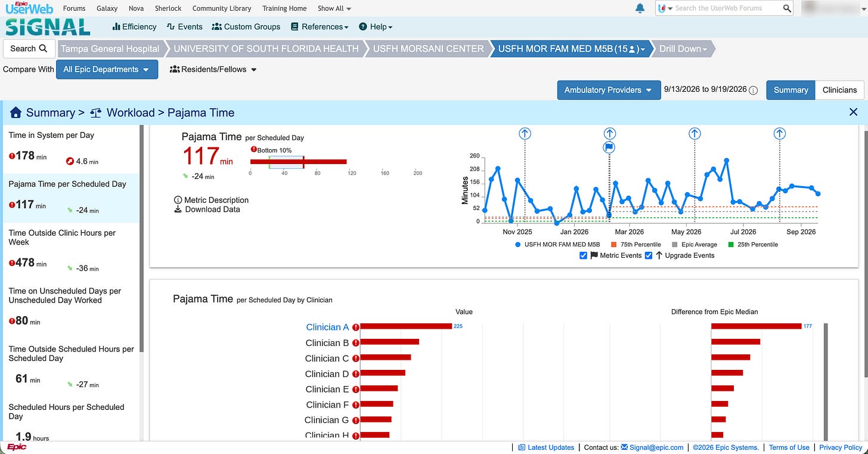868x454 pixels.
Task: Expand the Residents/Fellows dropdown
Action: (213, 69)
